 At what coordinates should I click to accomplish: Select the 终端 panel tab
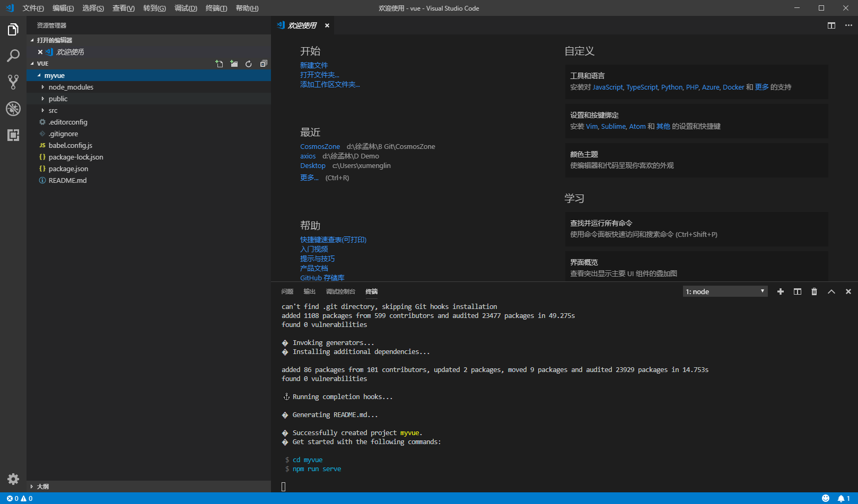click(x=372, y=291)
